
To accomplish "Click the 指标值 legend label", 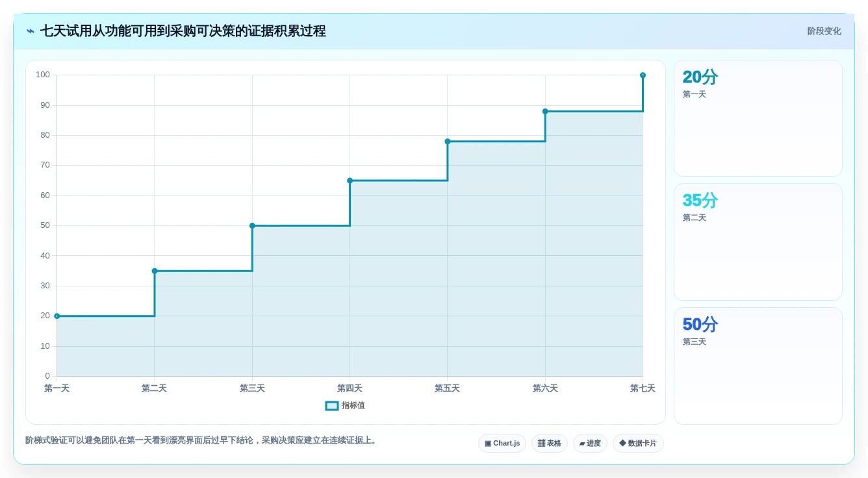I will point(353,405).
